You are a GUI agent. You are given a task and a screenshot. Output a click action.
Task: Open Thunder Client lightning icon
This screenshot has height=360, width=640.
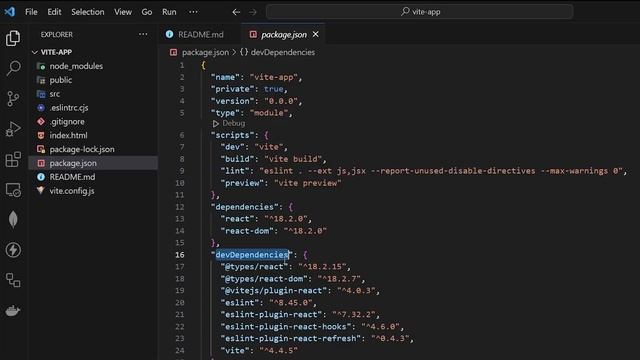pyautogui.click(x=13, y=250)
